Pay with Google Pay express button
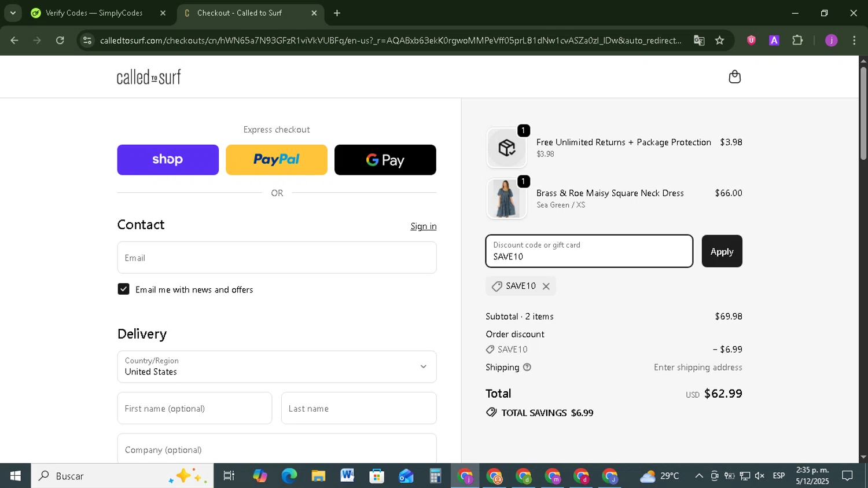868x488 pixels. coord(385,160)
